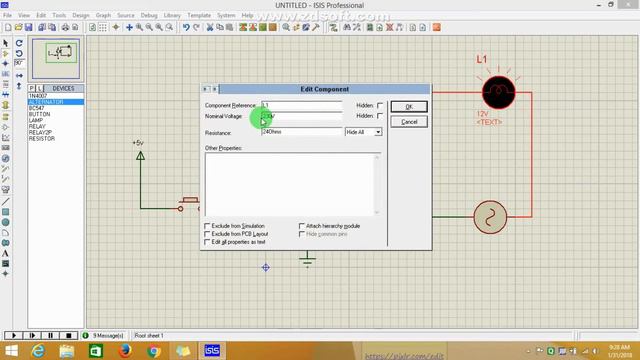640x360 pixels.
Task: Select the Component Mode tool
Action: click(x=5, y=53)
